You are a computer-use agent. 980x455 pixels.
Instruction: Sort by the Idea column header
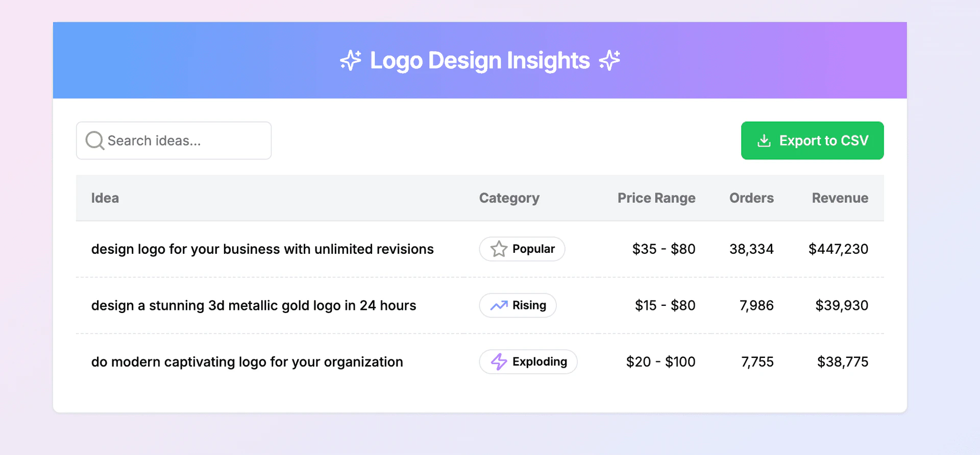pyautogui.click(x=105, y=198)
